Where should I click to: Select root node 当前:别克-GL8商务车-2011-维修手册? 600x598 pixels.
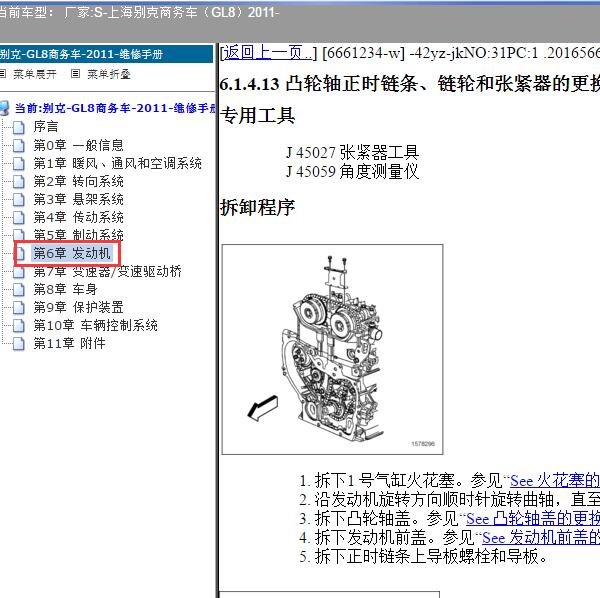[115, 108]
